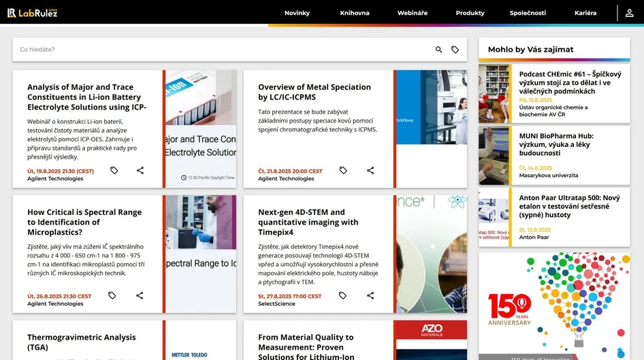Click the search magnifier icon
The width and height of the screenshot is (644, 360).
[439, 50]
